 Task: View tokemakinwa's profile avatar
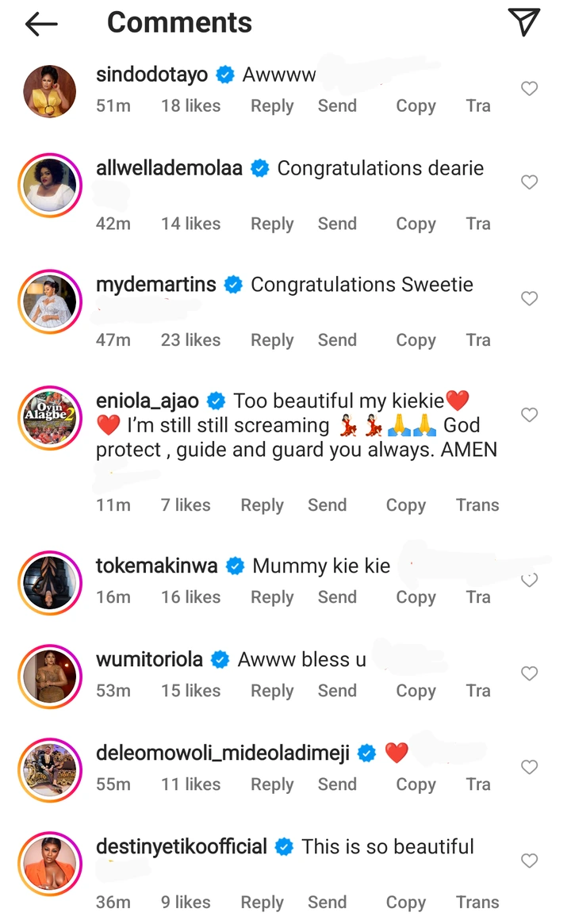coord(50,582)
